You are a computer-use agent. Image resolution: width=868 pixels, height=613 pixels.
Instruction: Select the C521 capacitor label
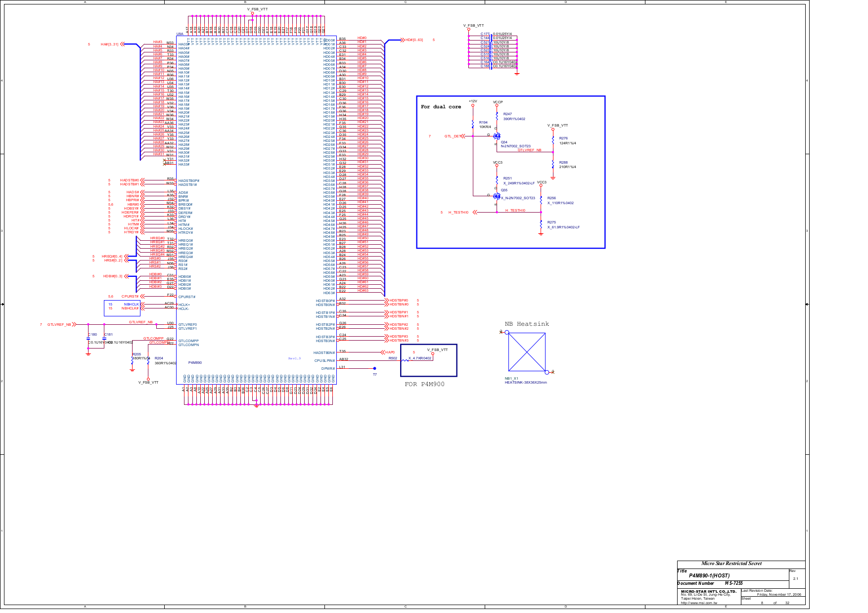485,43
